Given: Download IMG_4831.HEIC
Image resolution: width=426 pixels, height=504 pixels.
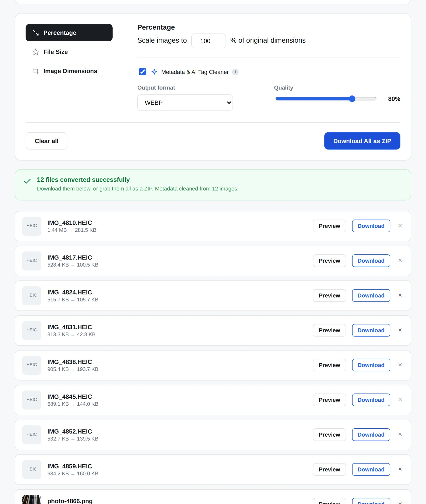Looking at the screenshot, I should 371,330.
